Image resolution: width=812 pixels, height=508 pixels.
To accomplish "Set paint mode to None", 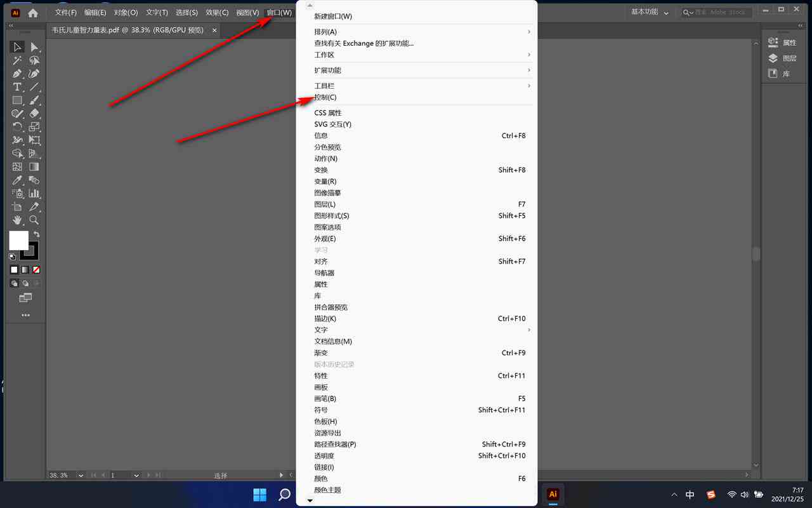I will coord(36,270).
